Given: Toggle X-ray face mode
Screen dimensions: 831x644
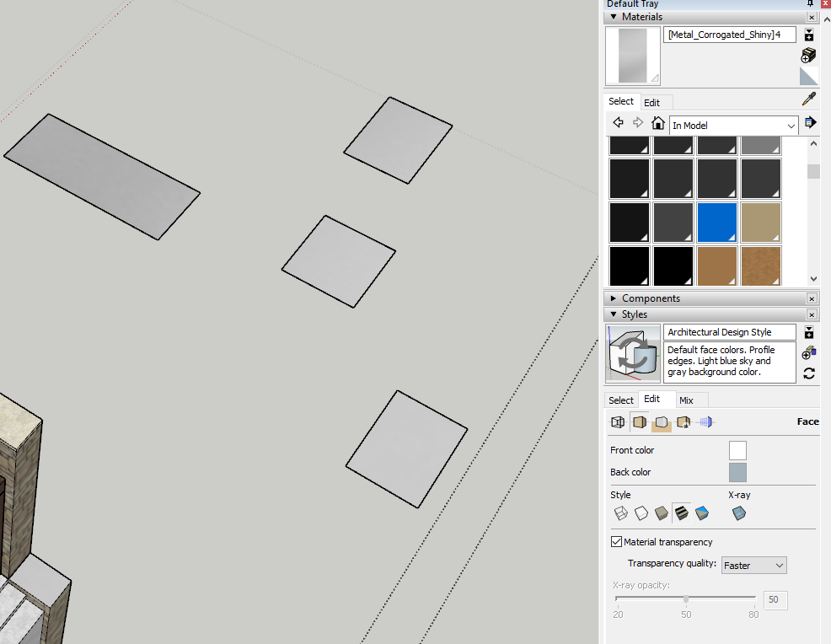Looking at the screenshot, I should (739, 513).
